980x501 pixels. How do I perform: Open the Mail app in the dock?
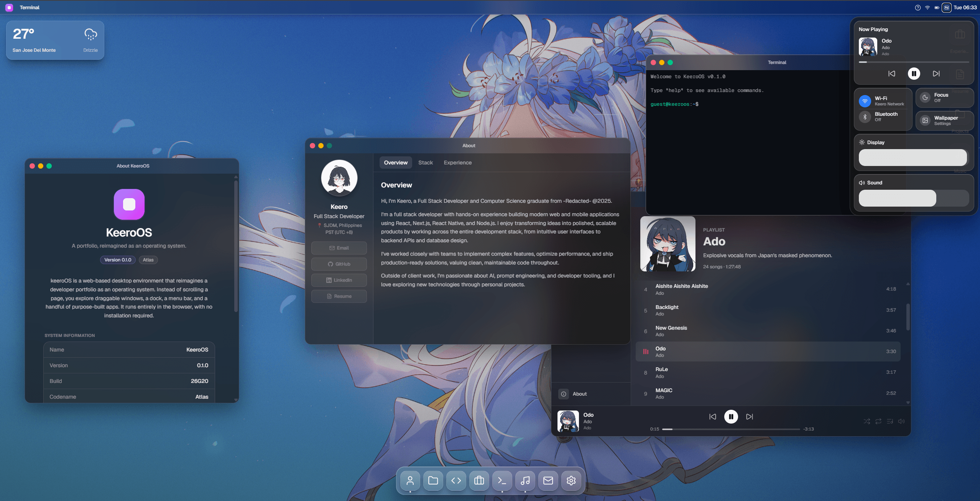tap(548, 480)
